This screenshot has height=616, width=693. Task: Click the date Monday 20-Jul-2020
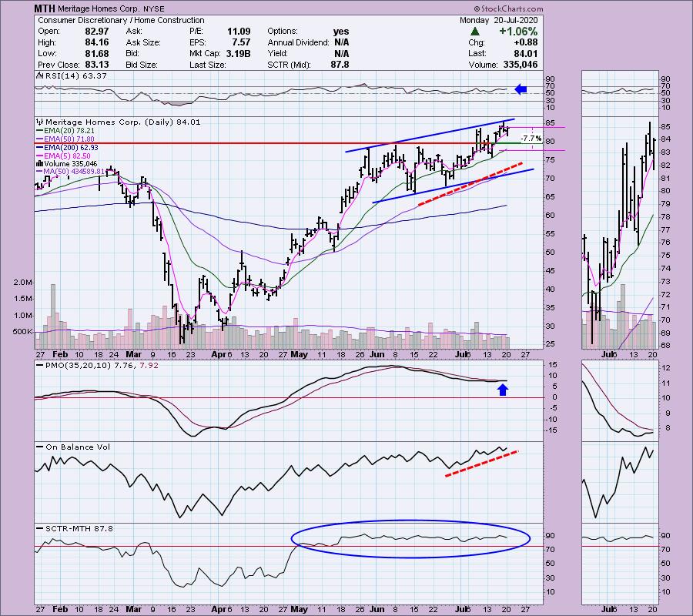[498, 20]
